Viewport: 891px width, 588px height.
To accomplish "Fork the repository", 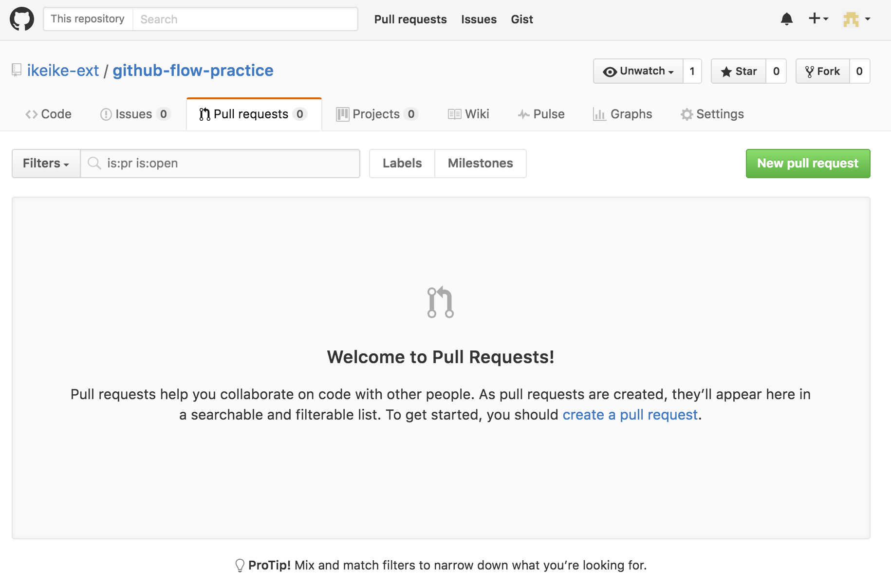I will click(823, 71).
